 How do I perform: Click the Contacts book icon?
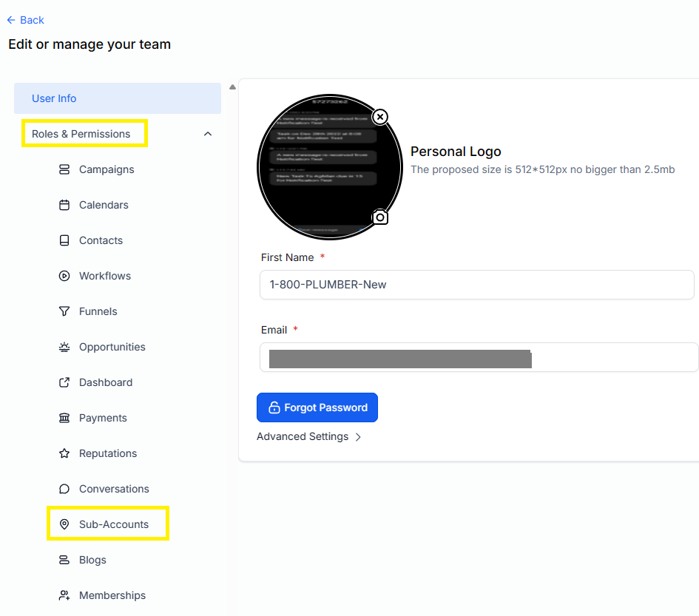coord(64,240)
